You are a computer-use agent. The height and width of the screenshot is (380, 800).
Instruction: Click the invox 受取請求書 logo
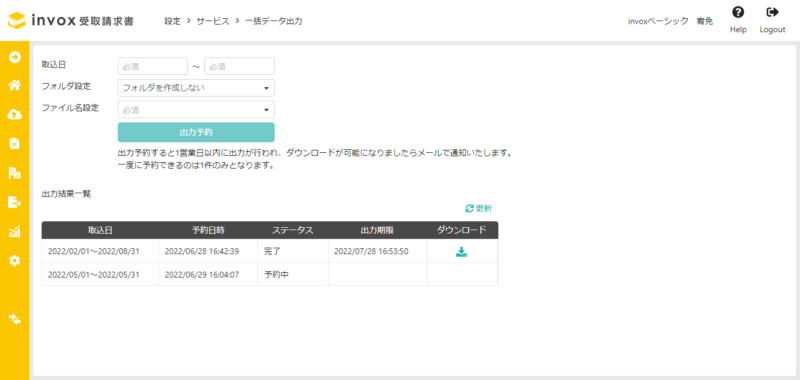tap(71, 21)
